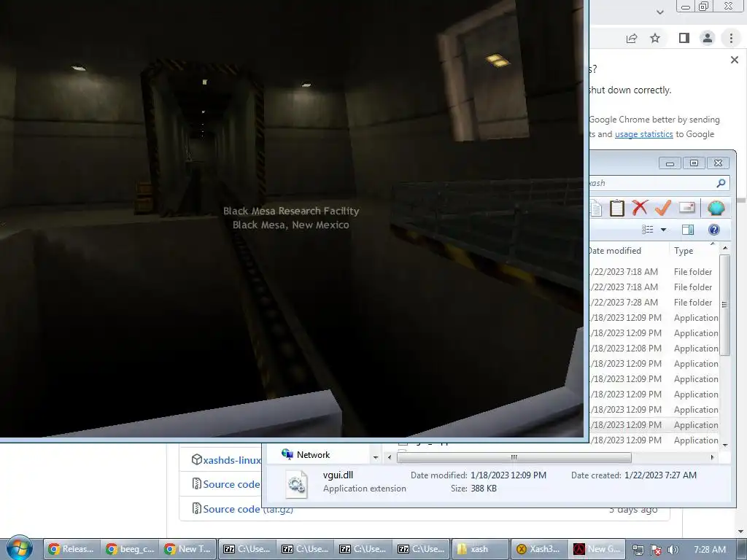Open Chrome's side panel icon
The height and width of the screenshot is (560, 747).
[684, 38]
